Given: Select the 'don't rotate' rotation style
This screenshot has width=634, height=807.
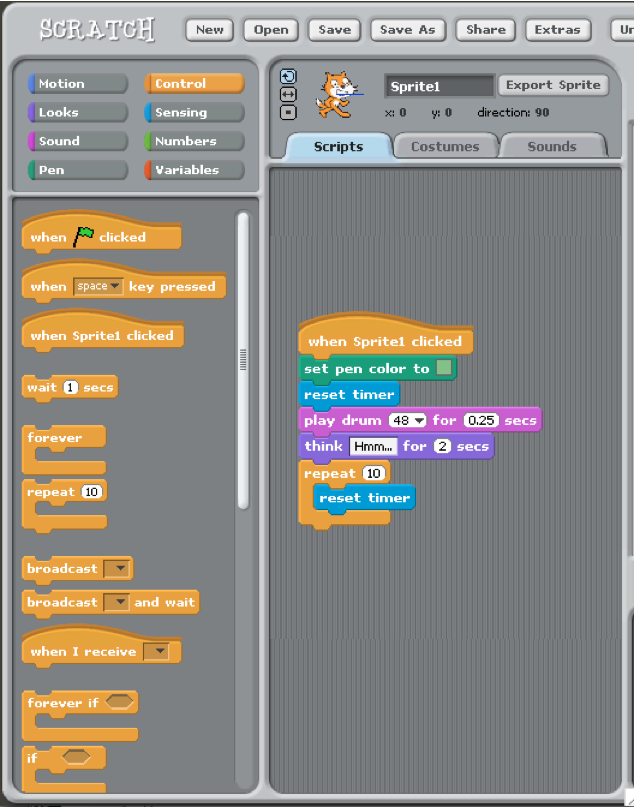Looking at the screenshot, I should (288, 112).
